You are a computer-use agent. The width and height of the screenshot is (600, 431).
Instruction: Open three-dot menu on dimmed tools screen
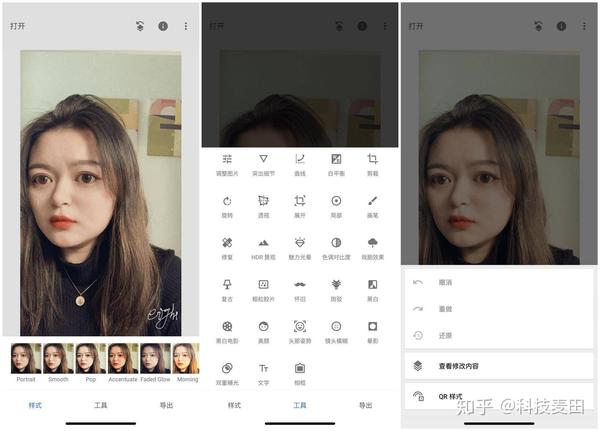385,26
